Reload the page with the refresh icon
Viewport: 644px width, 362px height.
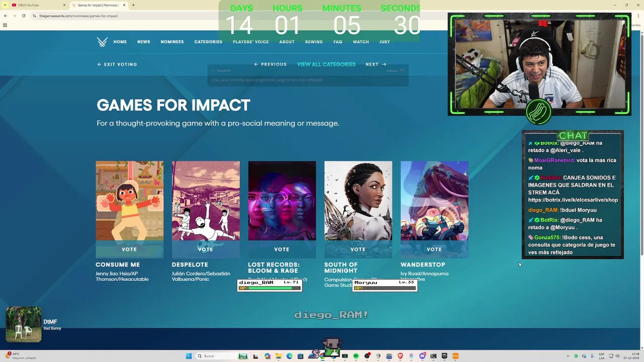coord(23,16)
